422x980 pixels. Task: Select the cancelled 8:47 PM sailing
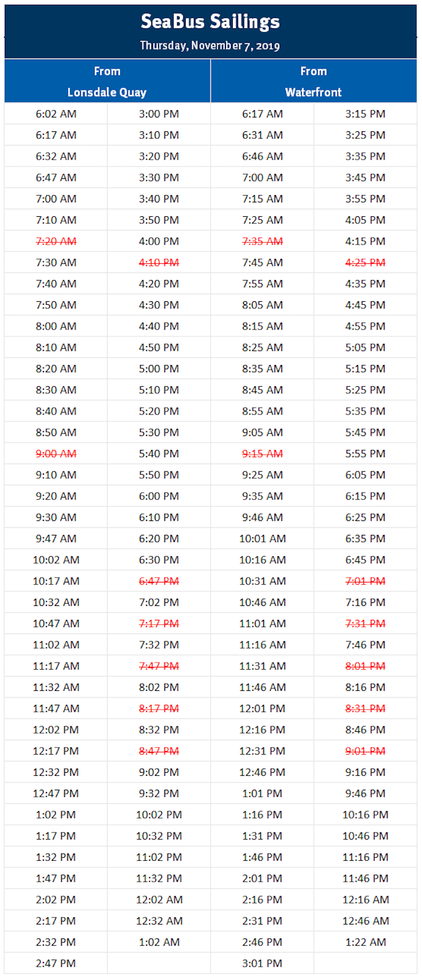[159, 751]
